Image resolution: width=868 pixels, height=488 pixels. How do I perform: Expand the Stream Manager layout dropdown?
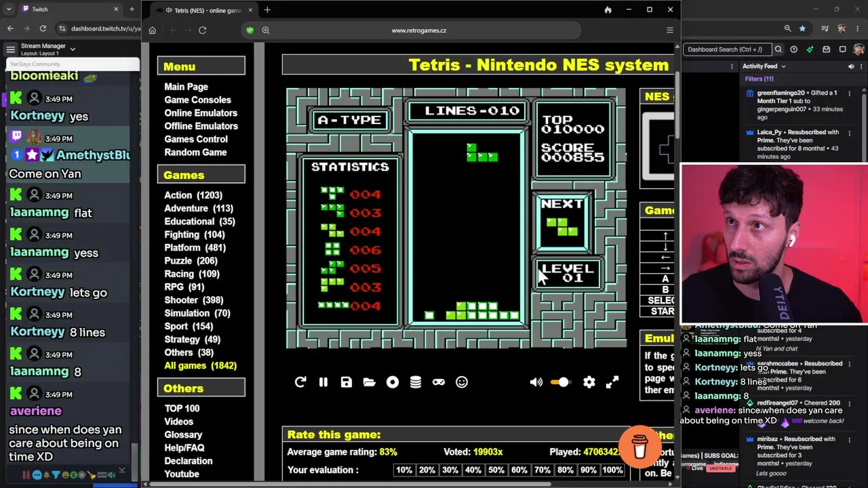[x=73, y=49]
